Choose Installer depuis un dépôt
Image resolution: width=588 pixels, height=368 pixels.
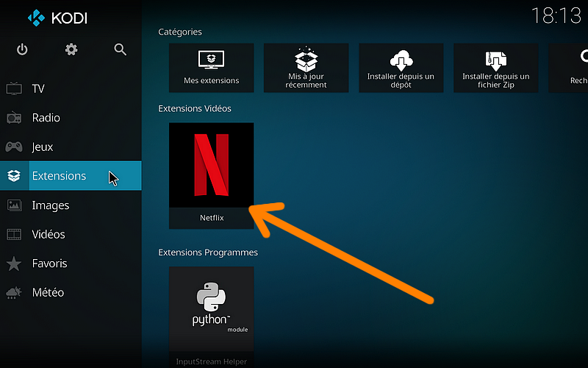pos(401,68)
